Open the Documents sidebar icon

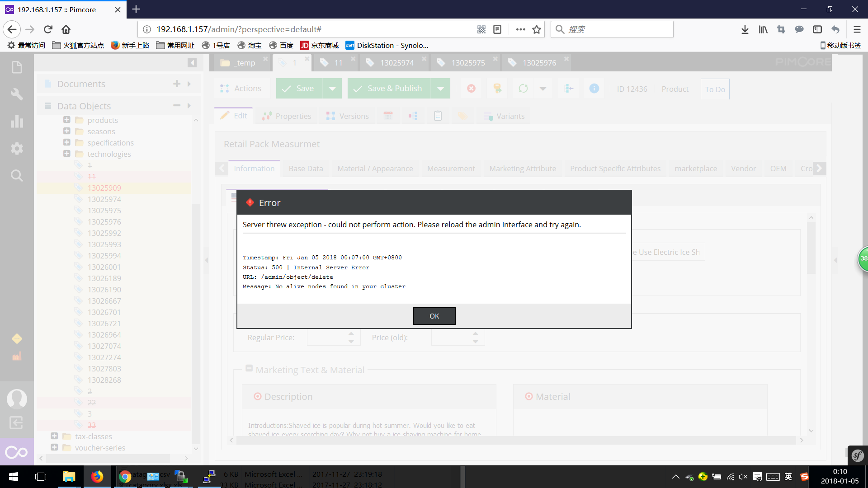[17, 67]
